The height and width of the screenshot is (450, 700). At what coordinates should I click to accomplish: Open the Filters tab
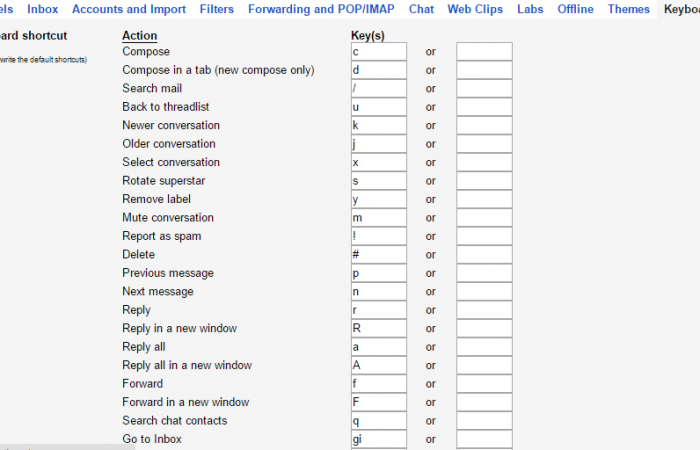[216, 9]
